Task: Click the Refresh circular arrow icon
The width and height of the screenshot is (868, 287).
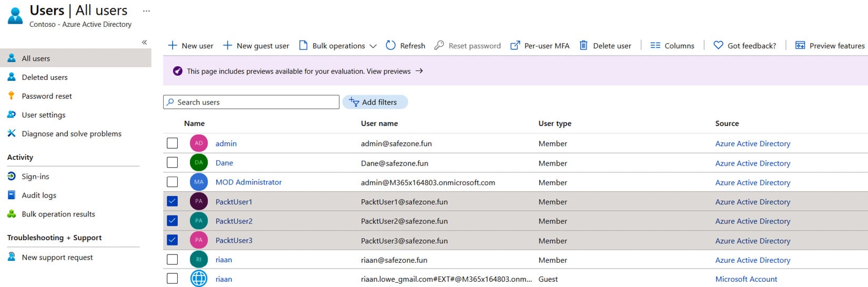Action: coord(390,46)
